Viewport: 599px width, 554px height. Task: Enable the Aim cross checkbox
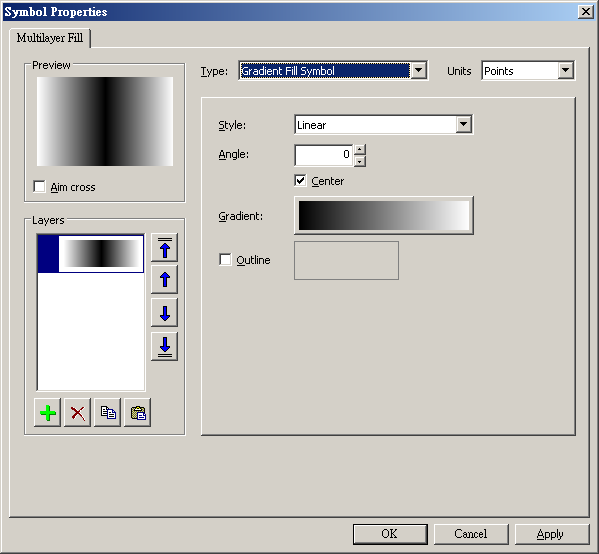point(39,187)
